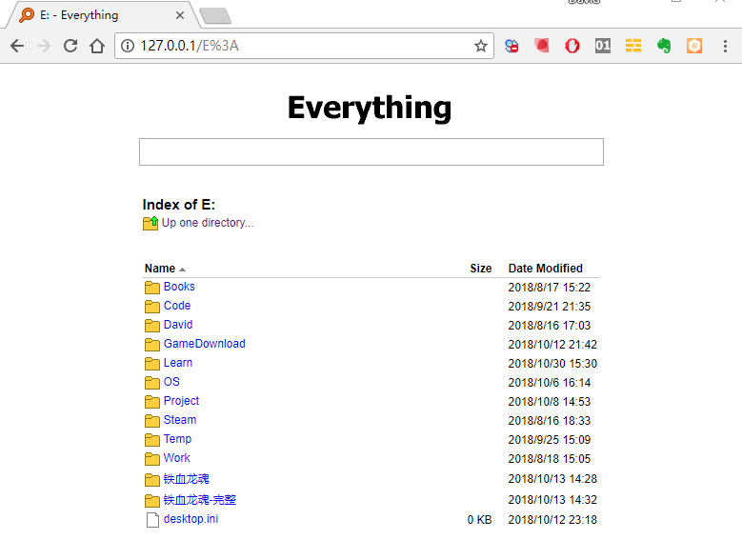This screenshot has height=560, width=742.
Task: Bookmark this page with star icon
Action: click(480, 46)
